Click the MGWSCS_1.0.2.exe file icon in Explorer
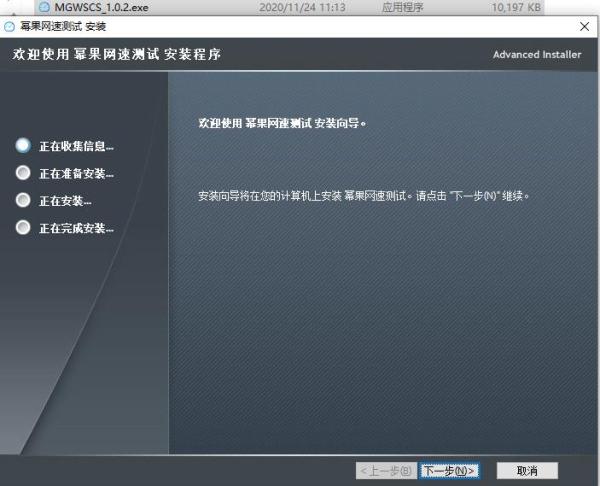The image size is (600, 486). (44, 7)
